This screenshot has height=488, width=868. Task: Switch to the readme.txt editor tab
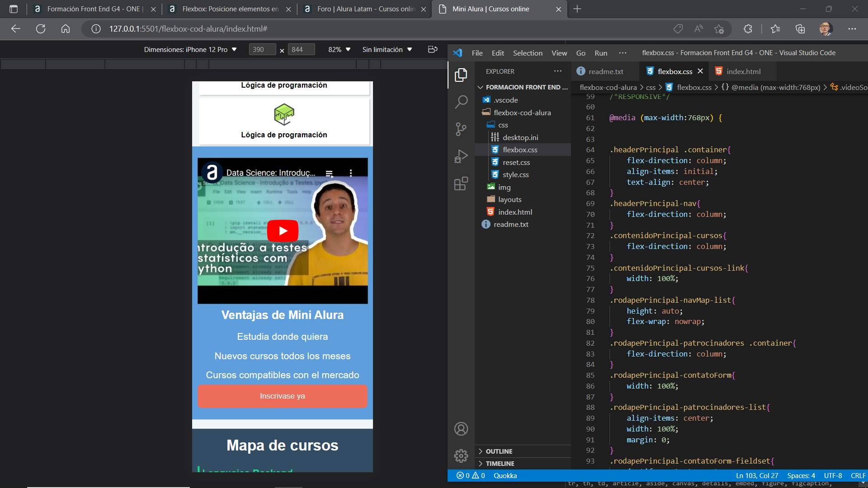tap(605, 71)
